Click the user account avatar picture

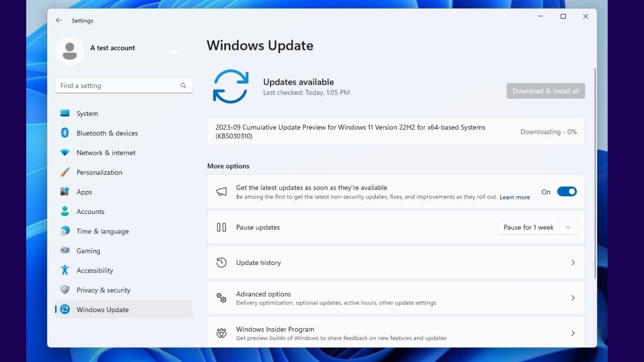(70, 51)
